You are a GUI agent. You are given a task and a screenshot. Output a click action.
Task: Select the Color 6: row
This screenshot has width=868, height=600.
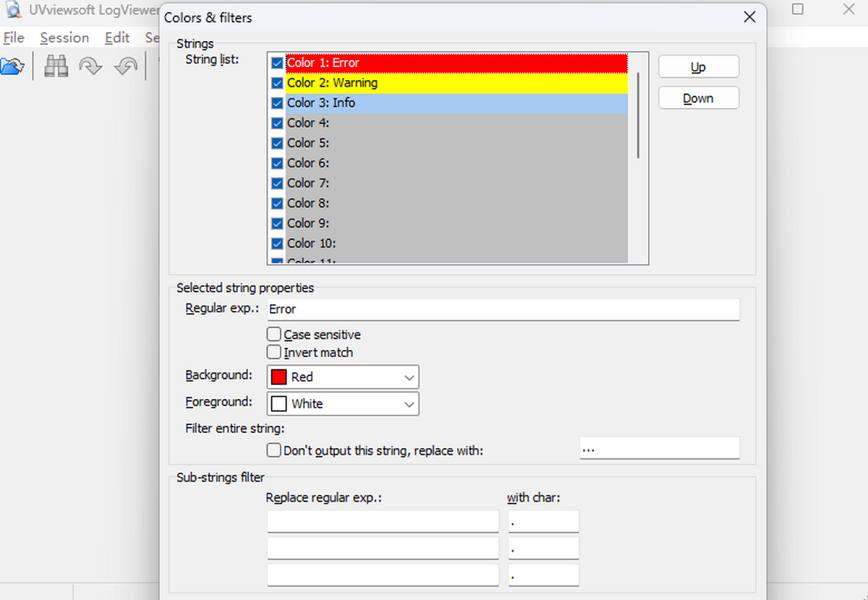click(x=456, y=163)
